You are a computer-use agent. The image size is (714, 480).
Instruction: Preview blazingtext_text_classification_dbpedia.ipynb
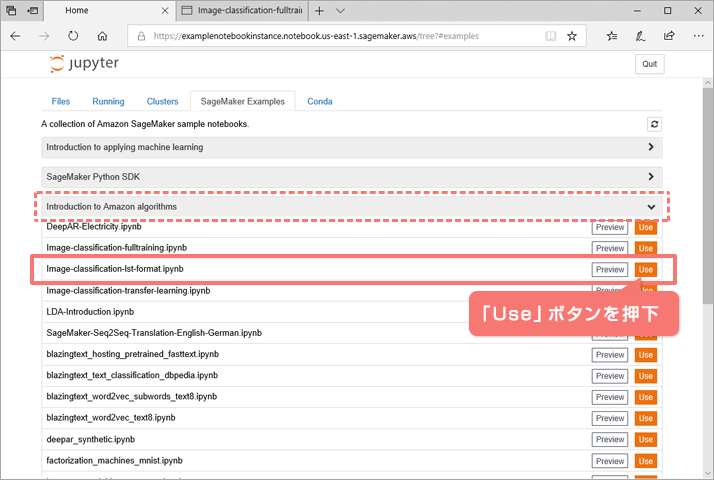(610, 376)
